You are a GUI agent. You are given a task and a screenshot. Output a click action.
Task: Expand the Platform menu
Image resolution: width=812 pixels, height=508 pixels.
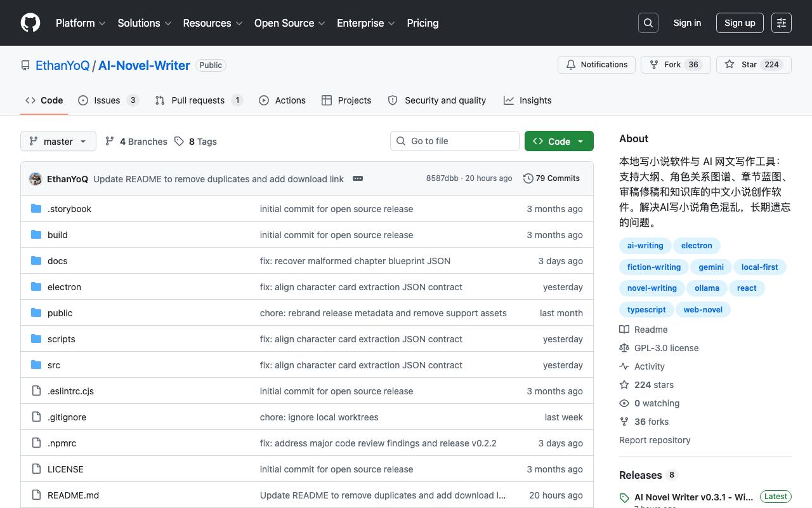[81, 23]
